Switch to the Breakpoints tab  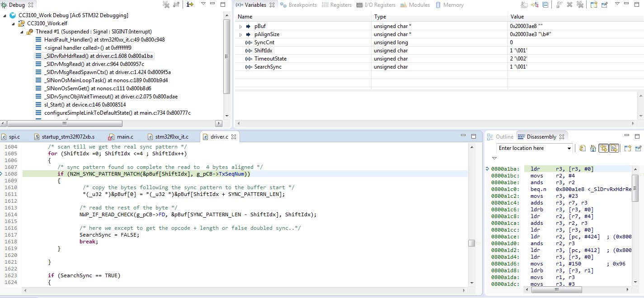(299, 5)
